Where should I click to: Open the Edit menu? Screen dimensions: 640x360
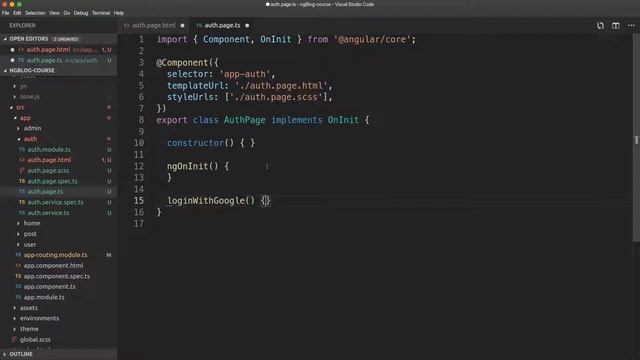coord(17,13)
